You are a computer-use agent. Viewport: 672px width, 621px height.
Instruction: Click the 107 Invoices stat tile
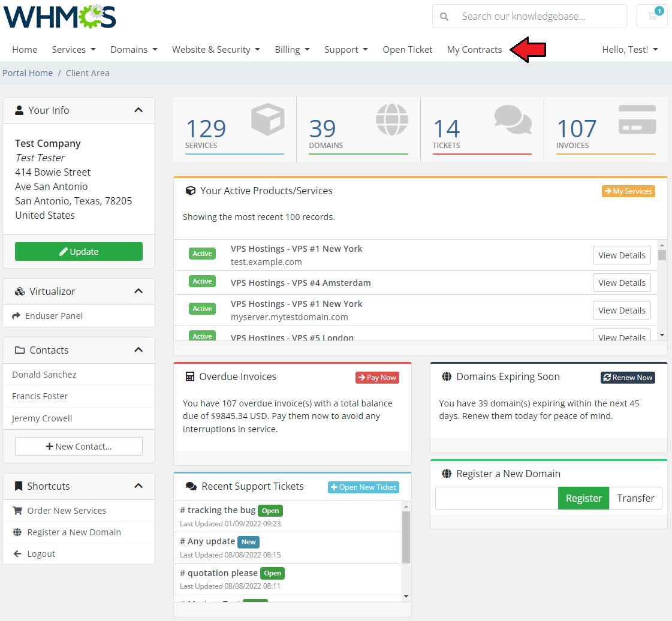coord(606,130)
